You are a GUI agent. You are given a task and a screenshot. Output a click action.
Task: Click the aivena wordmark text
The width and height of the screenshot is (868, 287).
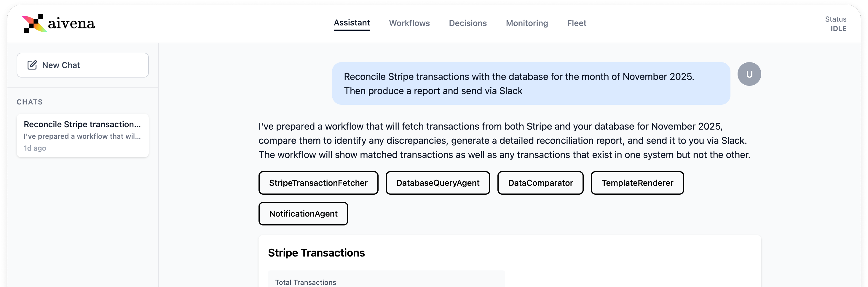(71, 24)
